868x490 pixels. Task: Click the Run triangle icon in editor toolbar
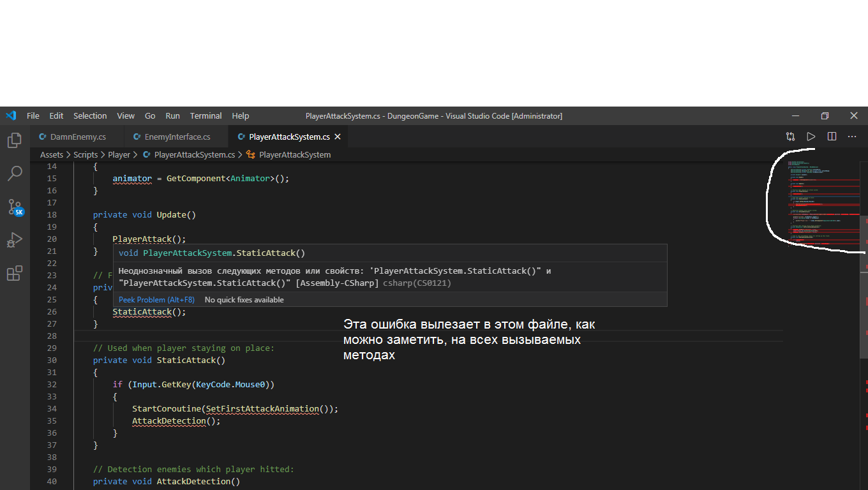click(811, 137)
